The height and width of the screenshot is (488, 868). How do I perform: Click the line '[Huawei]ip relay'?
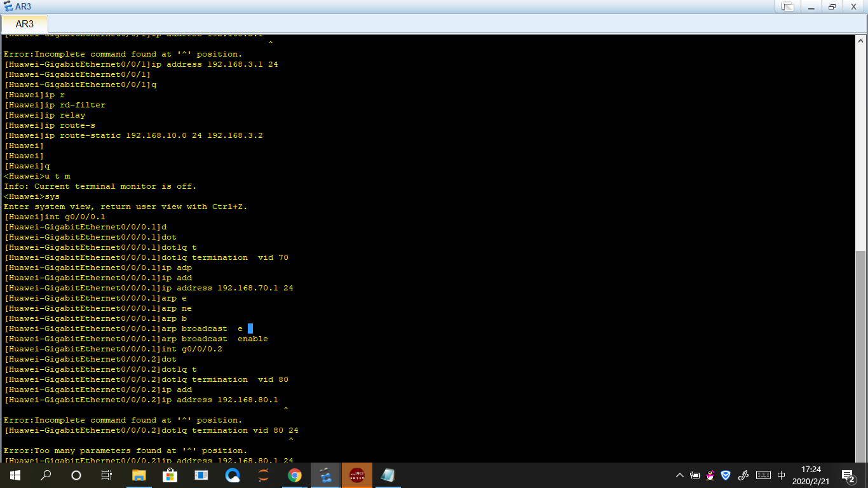click(44, 115)
